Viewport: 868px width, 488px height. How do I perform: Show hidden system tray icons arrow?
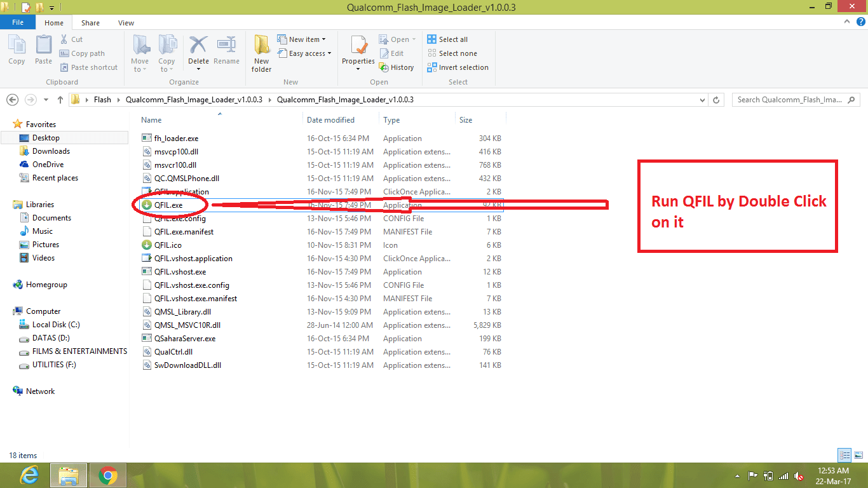tap(738, 476)
